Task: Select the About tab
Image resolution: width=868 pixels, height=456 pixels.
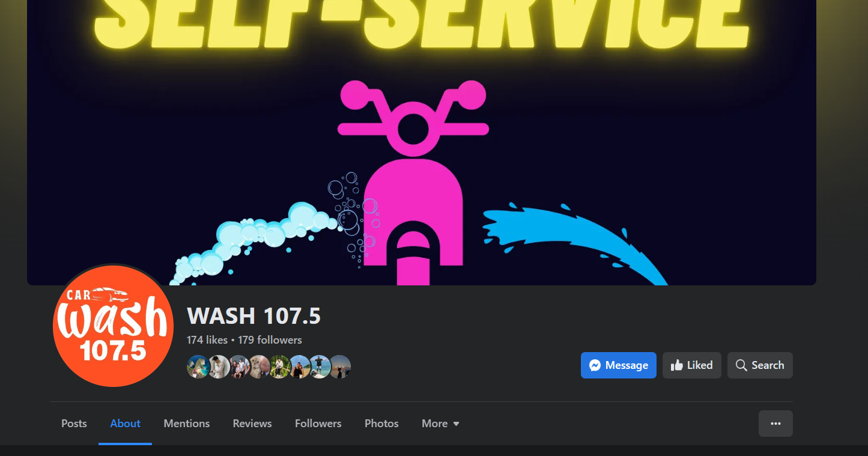Action: pos(125,424)
